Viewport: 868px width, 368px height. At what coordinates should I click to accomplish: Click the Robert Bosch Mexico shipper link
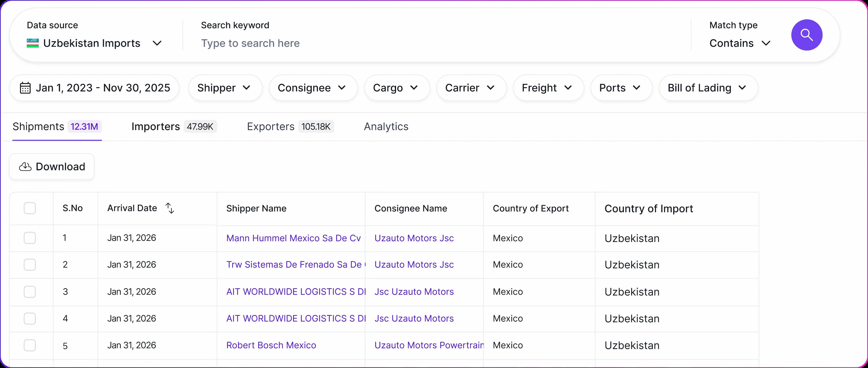[271, 345]
